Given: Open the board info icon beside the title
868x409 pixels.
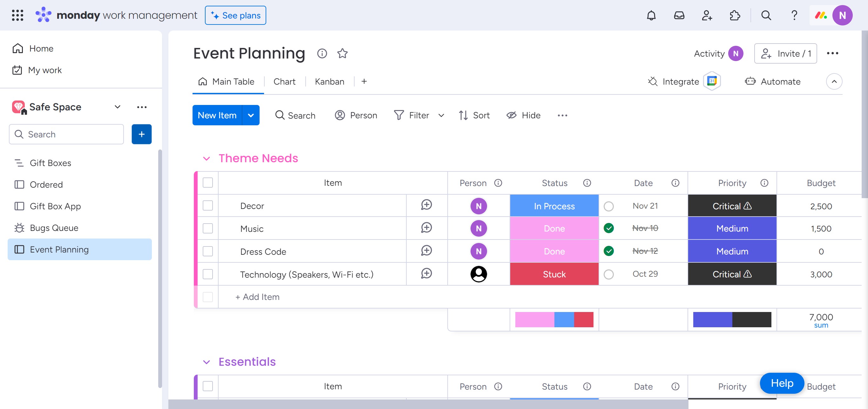Looking at the screenshot, I should click(322, 53).
